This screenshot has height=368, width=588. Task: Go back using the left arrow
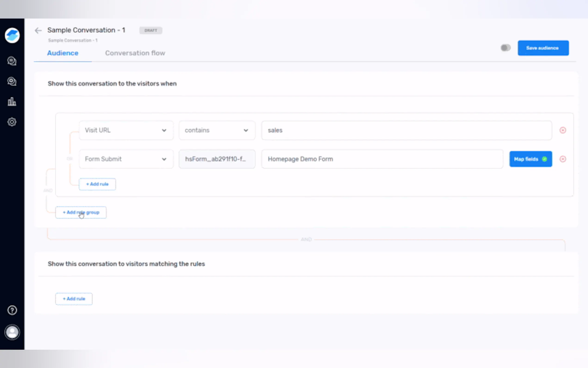tap(38, 30)
